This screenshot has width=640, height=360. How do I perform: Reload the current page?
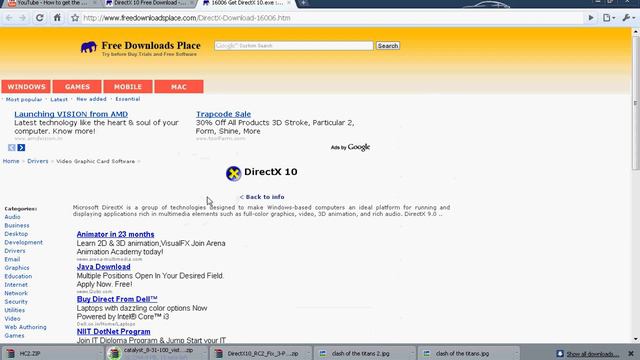pyautogui.click(x=40, y=18)
